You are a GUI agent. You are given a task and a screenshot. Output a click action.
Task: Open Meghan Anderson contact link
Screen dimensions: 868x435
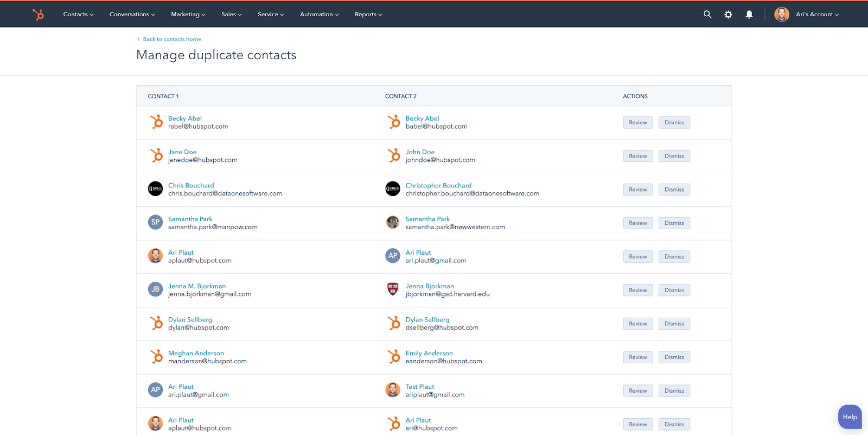[196, 354]
